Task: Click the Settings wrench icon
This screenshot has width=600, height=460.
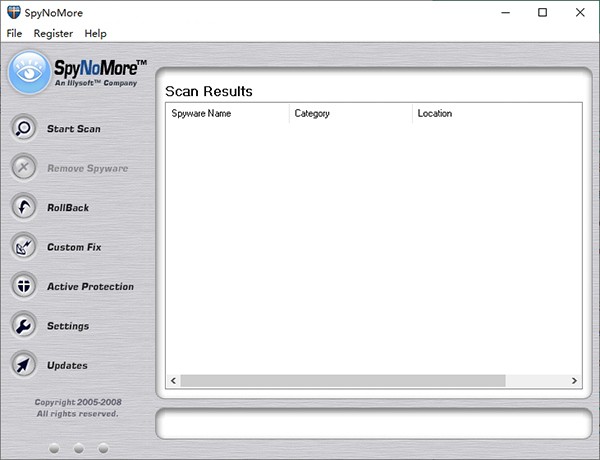Action: (24, 325)
